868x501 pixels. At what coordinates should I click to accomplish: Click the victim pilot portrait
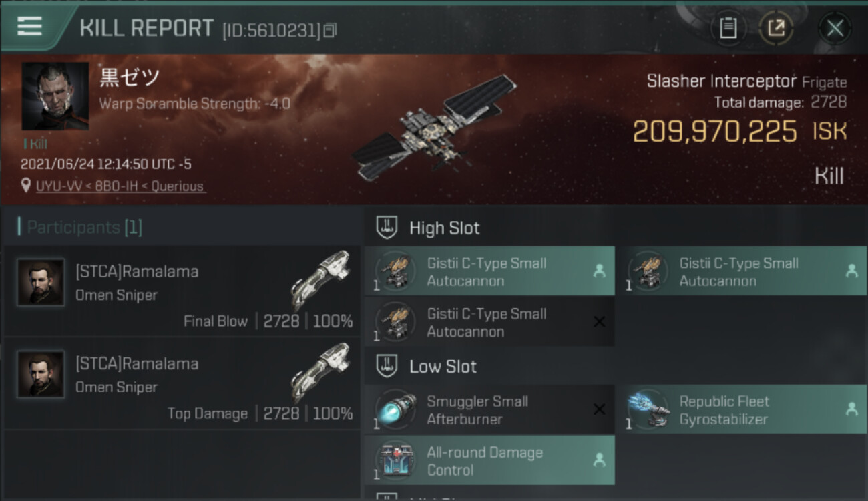(x=55, y=96)
